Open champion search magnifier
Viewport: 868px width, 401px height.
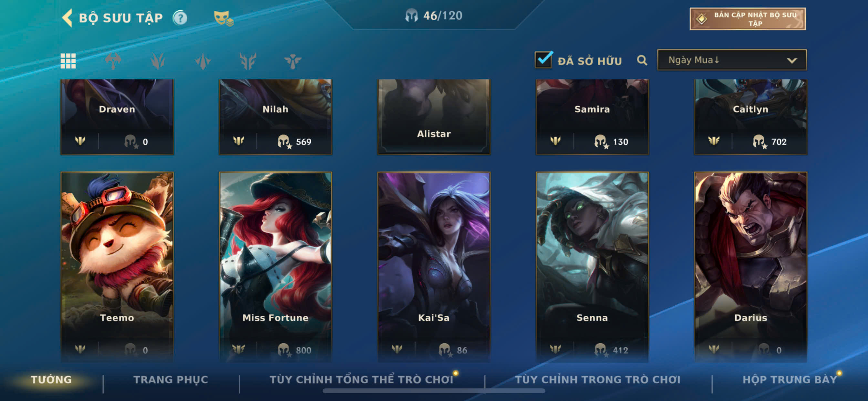(642, 60)
